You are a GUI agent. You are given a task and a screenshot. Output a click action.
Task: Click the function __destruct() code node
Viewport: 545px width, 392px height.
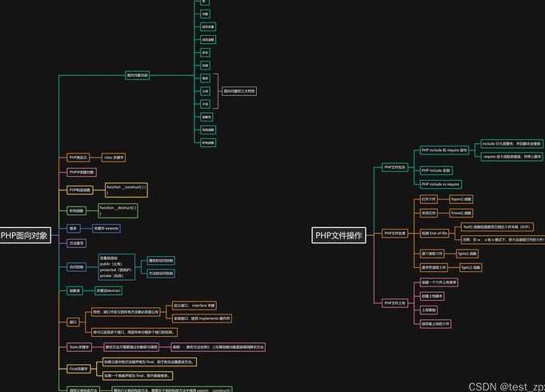pyautogui.click(x=118, y=210)
